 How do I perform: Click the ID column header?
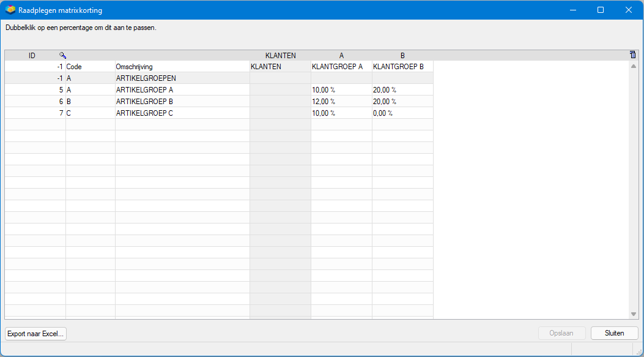click(32, 55)
